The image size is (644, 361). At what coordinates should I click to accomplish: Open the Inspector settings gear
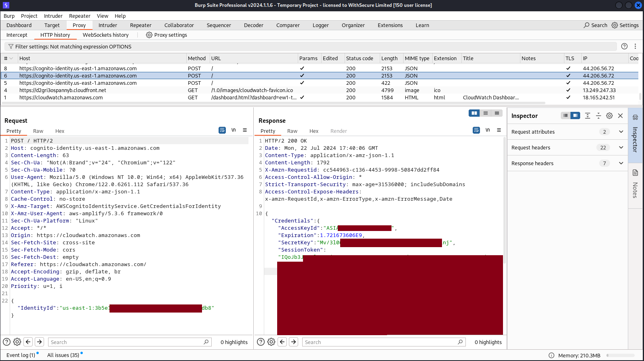coord(609,115)
